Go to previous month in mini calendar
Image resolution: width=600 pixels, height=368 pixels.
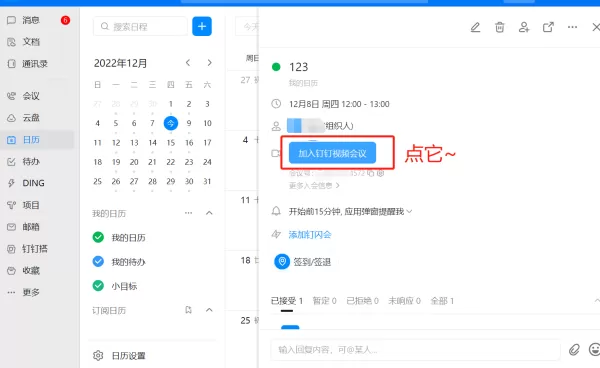(x=188, y=63)
